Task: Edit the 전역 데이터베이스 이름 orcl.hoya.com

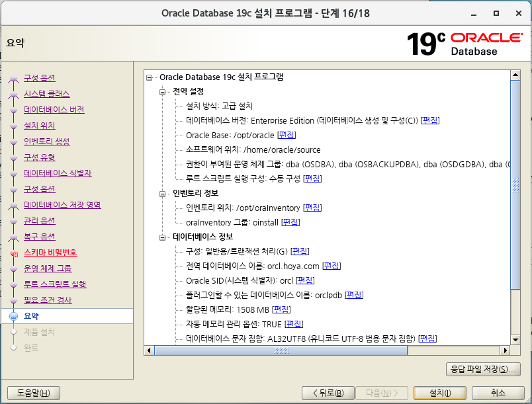Action: [332, 266]
